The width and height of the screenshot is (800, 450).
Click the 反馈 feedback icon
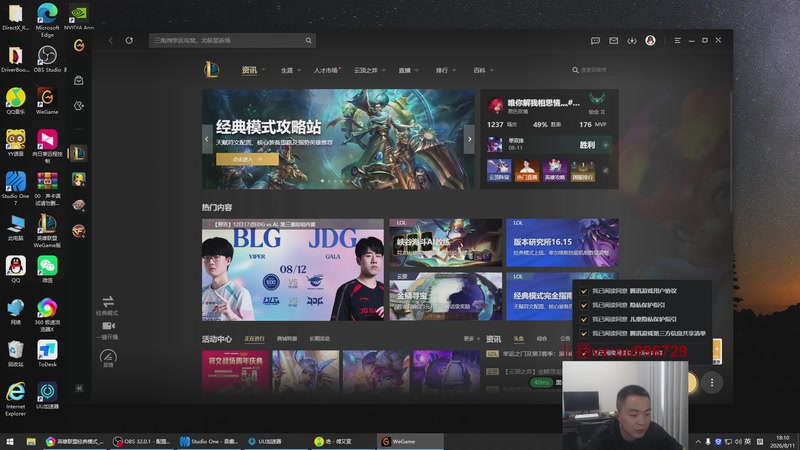(108, 356)
